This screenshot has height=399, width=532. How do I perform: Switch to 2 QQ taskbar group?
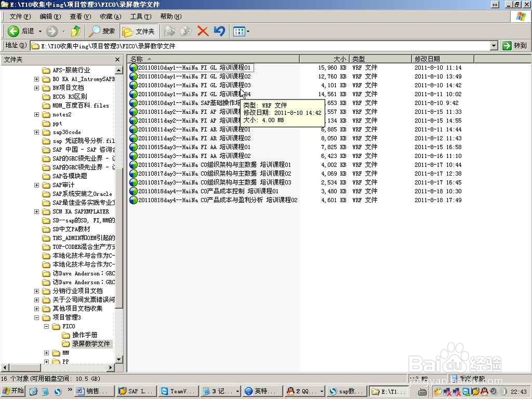304,391
